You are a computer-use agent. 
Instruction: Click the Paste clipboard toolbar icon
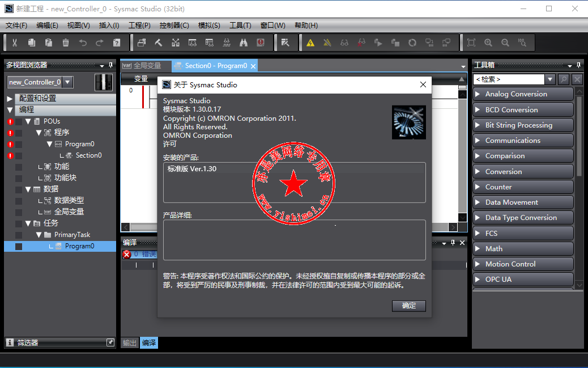49,43
